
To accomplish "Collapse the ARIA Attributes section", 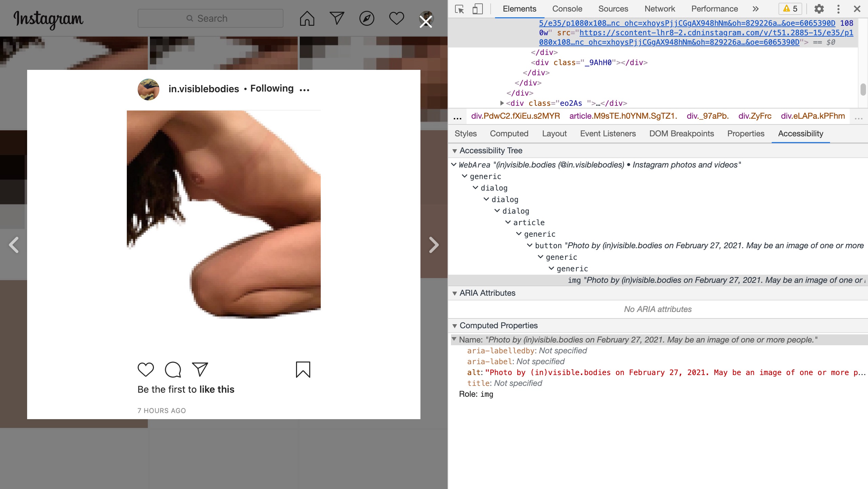I will [455, 293].
